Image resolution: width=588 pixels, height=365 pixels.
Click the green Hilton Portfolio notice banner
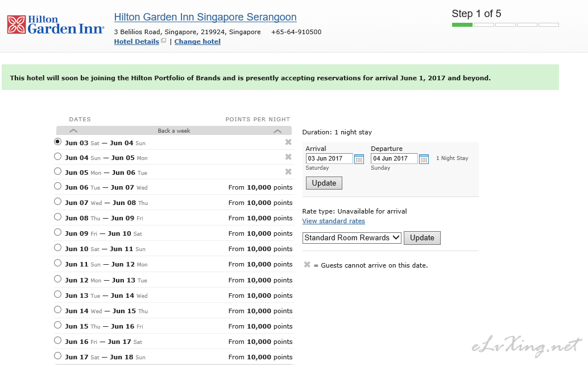pos(280,77)
